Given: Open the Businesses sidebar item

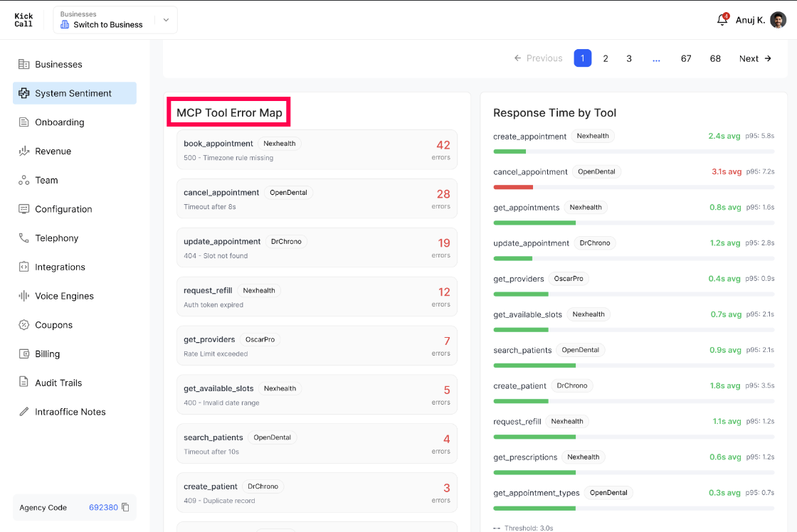Looking at the screenshot, I should (x=75, y=64).
